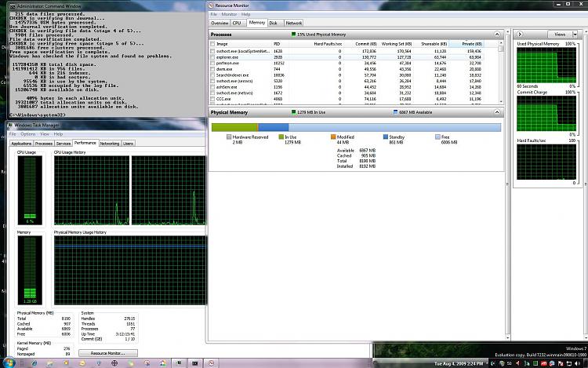588x368 pixels.
Task: Sort by Working Set (KB) column header
Action: 395,44
